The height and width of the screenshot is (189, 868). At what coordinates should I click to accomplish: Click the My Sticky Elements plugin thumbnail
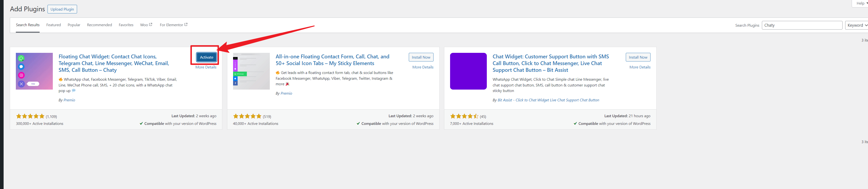tap(251, 71)
